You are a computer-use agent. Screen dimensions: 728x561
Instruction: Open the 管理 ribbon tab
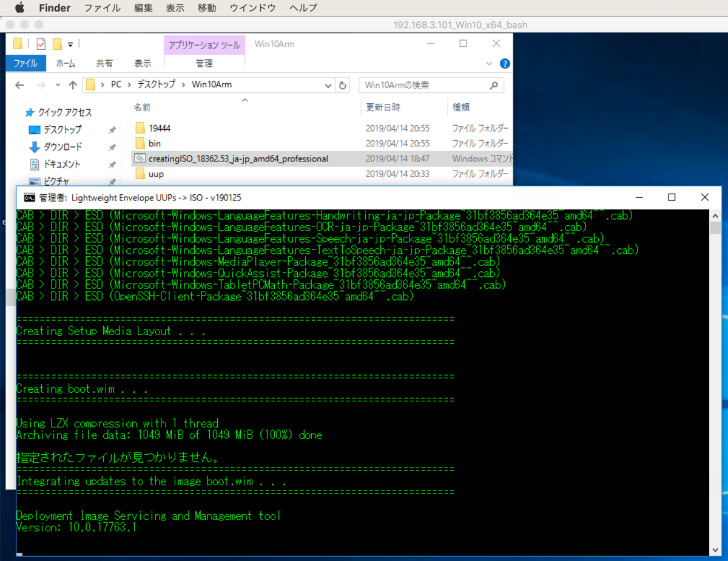click(204, 63)
